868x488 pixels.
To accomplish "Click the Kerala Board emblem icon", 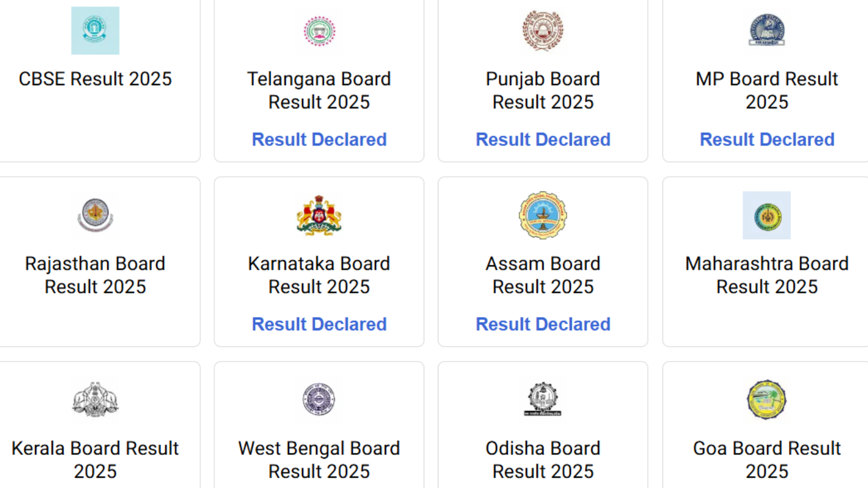I will (x=95, y=400).
